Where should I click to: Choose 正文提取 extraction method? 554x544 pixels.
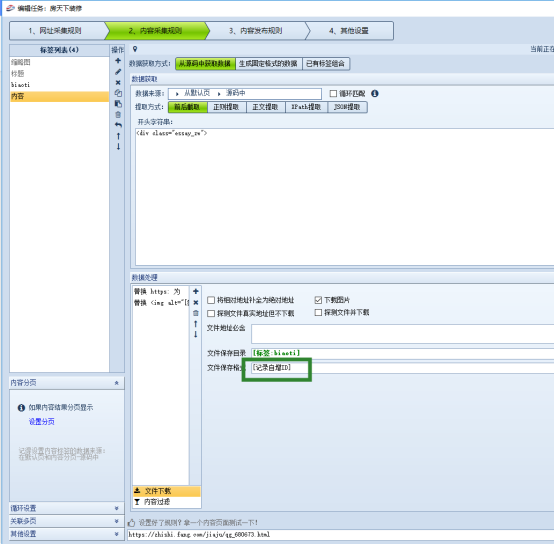(x=265, y=107)
